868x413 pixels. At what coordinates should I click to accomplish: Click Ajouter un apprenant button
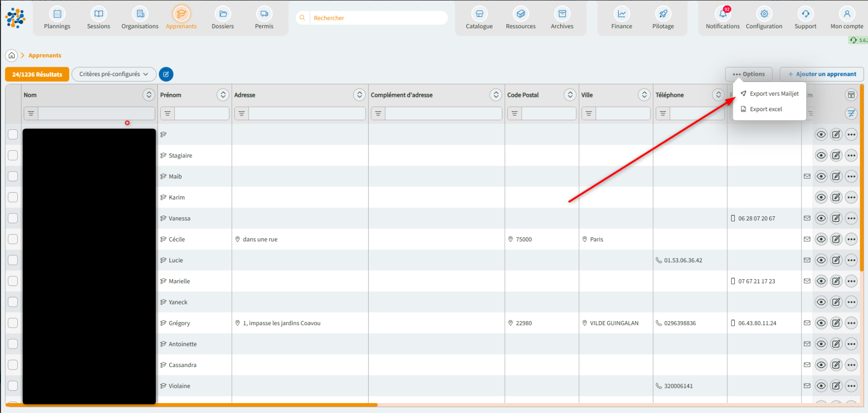pos(822,74)
